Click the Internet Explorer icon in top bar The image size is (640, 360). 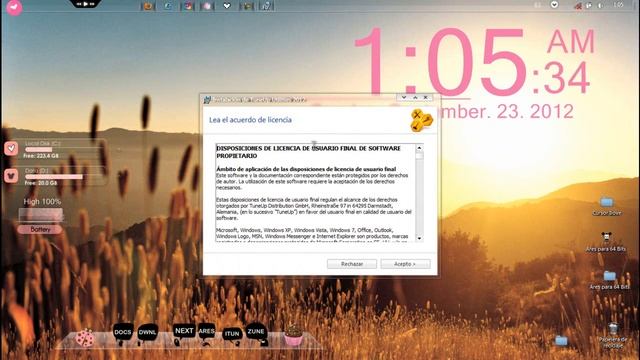[168, 6]
